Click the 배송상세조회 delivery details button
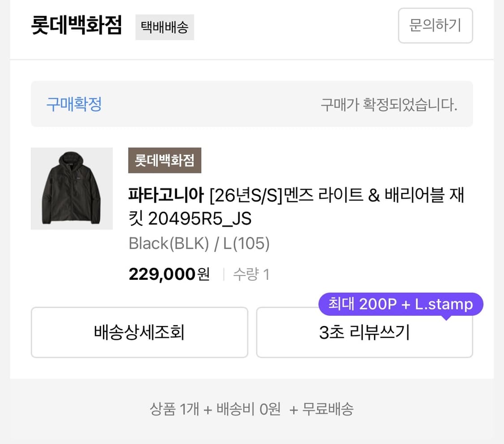 (x=139, y=332)
